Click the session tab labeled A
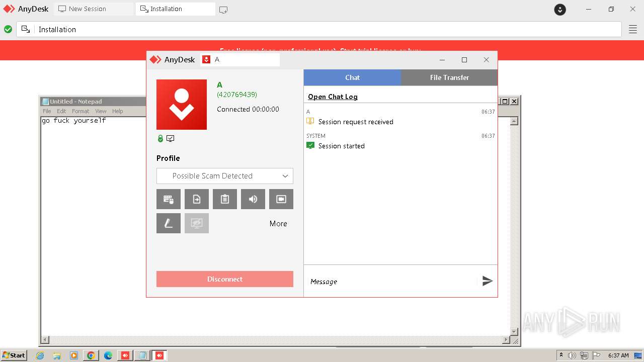Image resolution: width=644 pixels, height=362 pixels. (240, 59)
